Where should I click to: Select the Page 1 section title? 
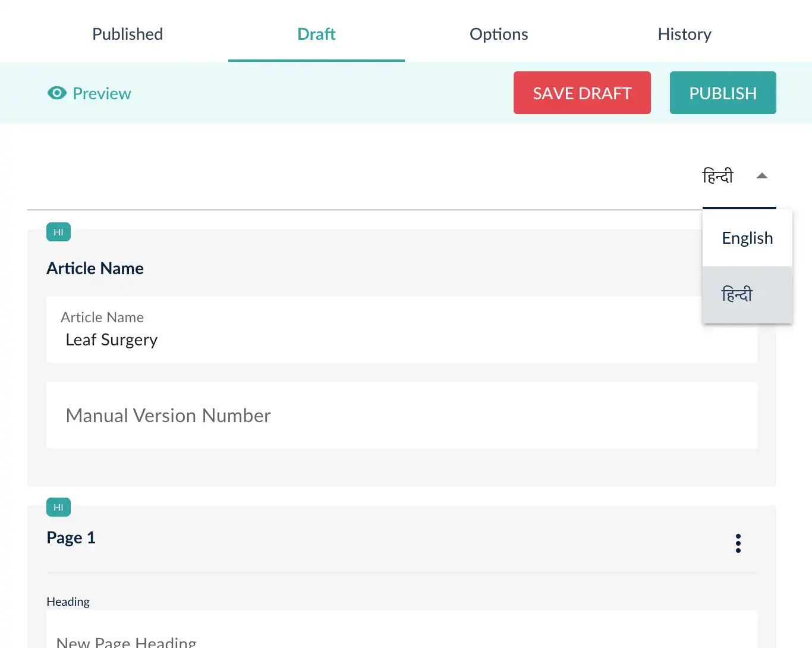[x=71, y=538]
